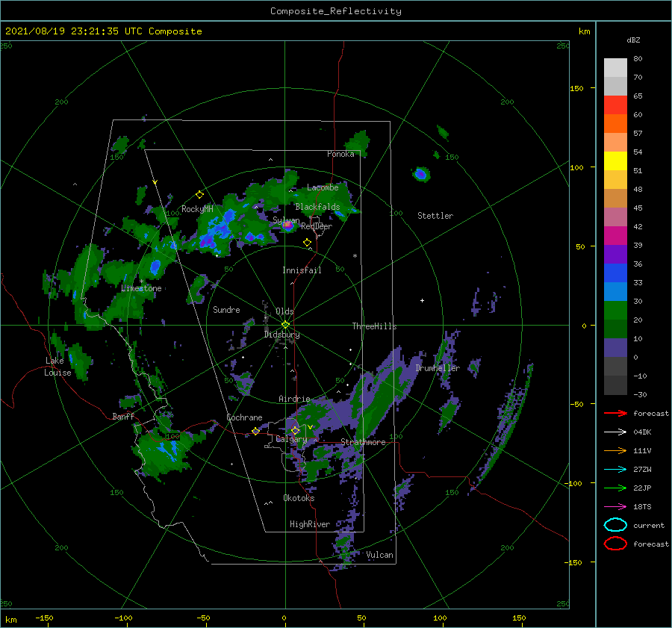Select the 65 dBZ red swatch

615,105
